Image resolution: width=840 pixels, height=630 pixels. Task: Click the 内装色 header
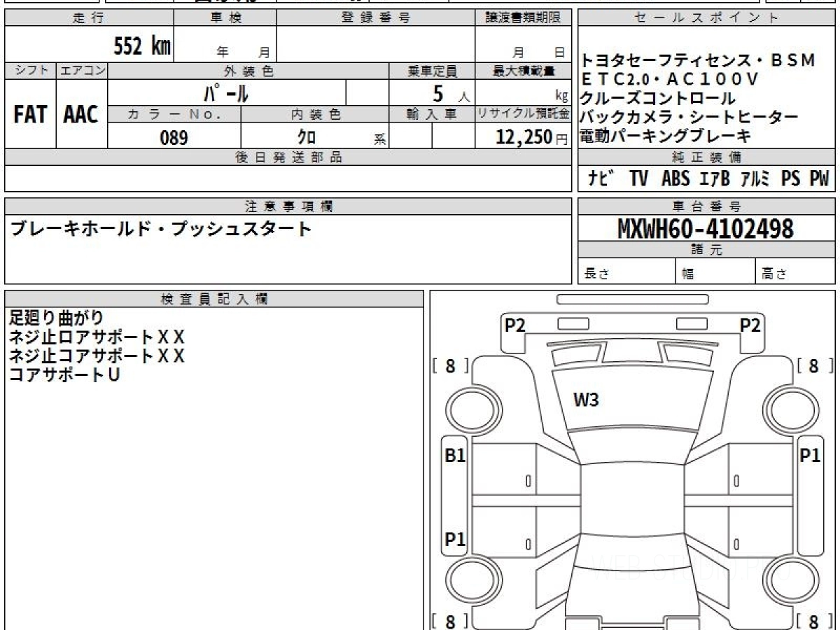tap(315, 114)
